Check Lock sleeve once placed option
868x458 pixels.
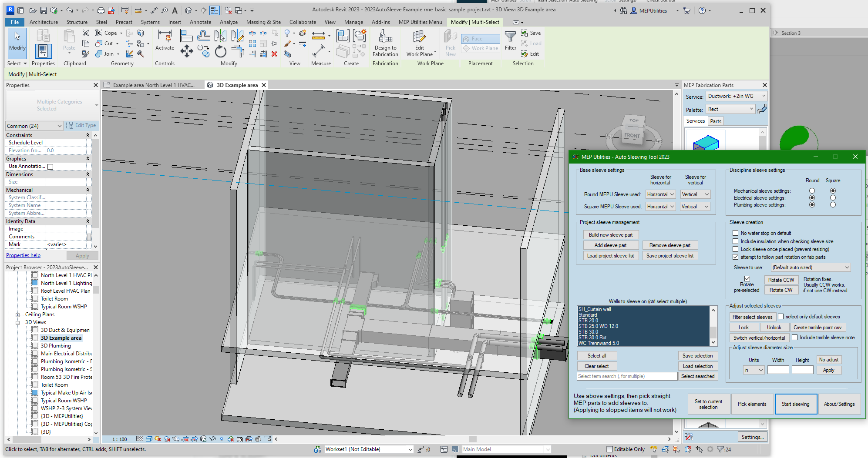[735, 249]
